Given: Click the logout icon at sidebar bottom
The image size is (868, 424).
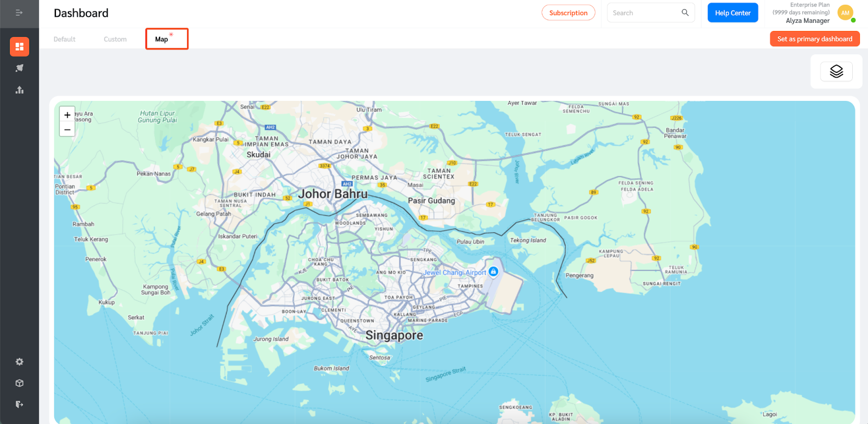Looking at the screenshot, I should pyautogui.click(x=20, y=404).
